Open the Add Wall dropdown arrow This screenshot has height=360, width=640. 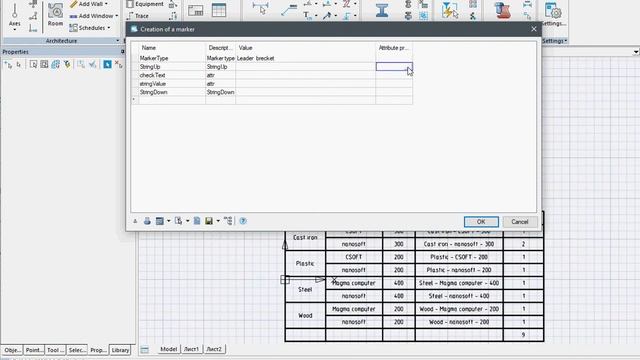tap(107, 4)
